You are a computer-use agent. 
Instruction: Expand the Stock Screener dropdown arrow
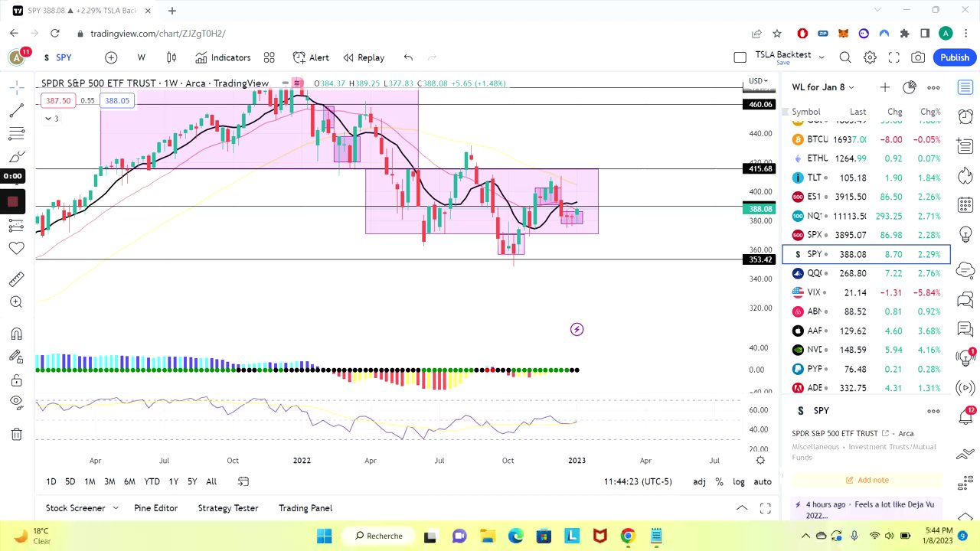[116, 508]
